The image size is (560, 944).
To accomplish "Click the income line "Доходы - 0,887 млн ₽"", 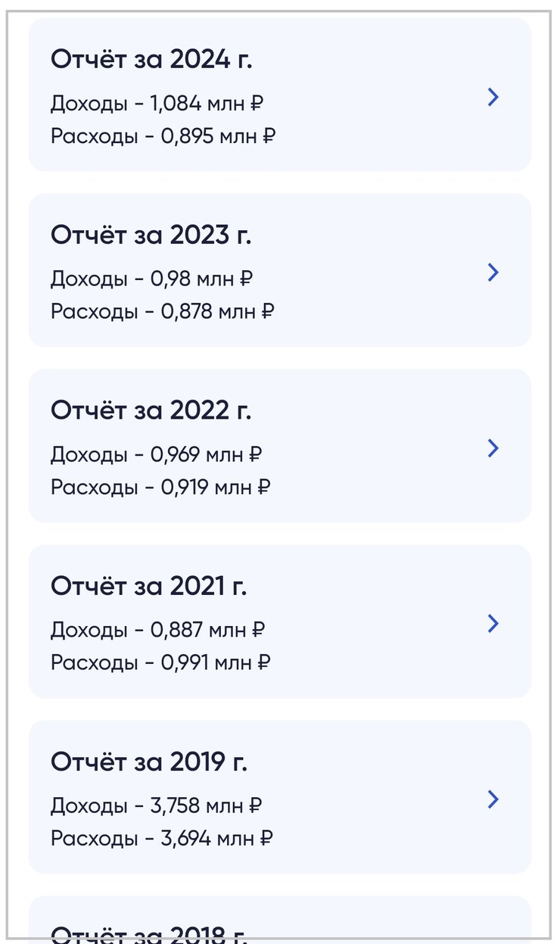I will (x=157, y=630).
